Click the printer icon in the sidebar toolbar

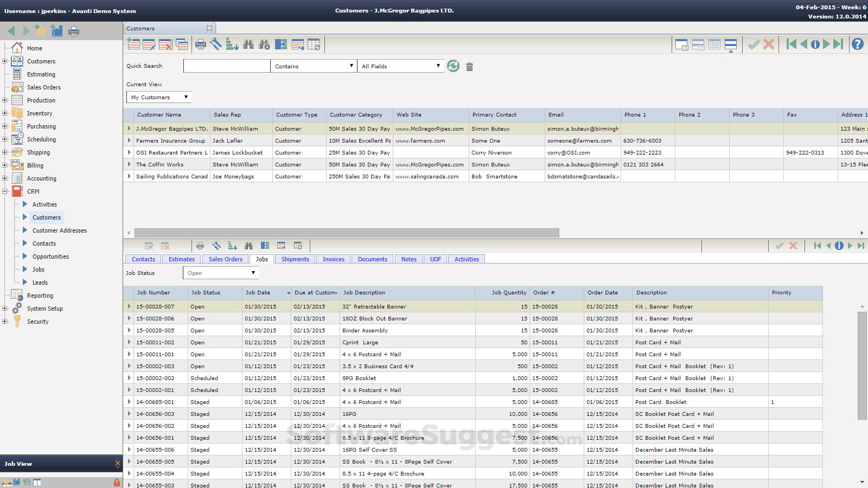pyautogui.click(x=74, y=31)
